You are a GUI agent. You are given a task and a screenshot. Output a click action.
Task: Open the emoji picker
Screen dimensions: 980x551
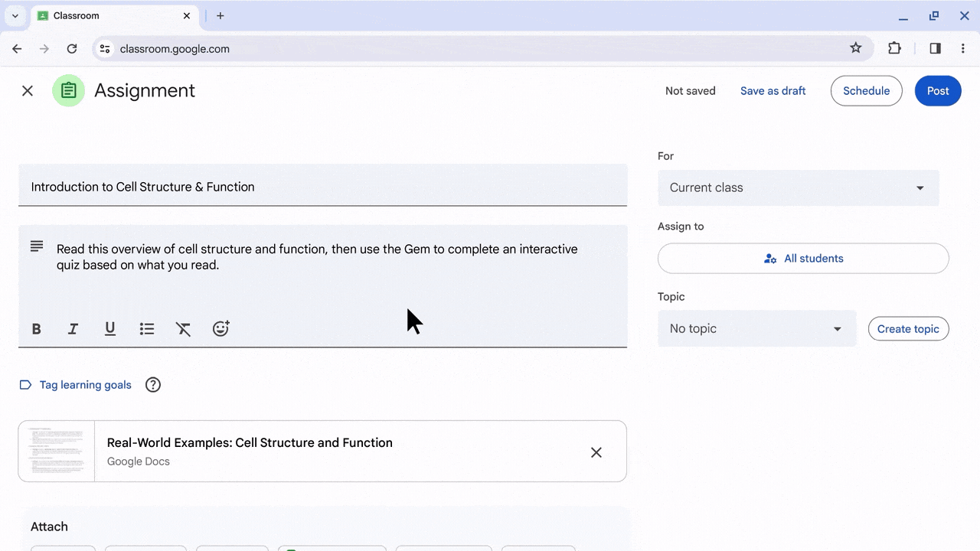(220, 329)
